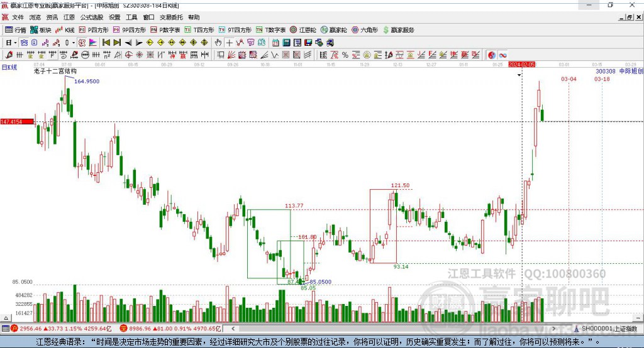Open the 窗口 menu

click(x=148, y=17)
